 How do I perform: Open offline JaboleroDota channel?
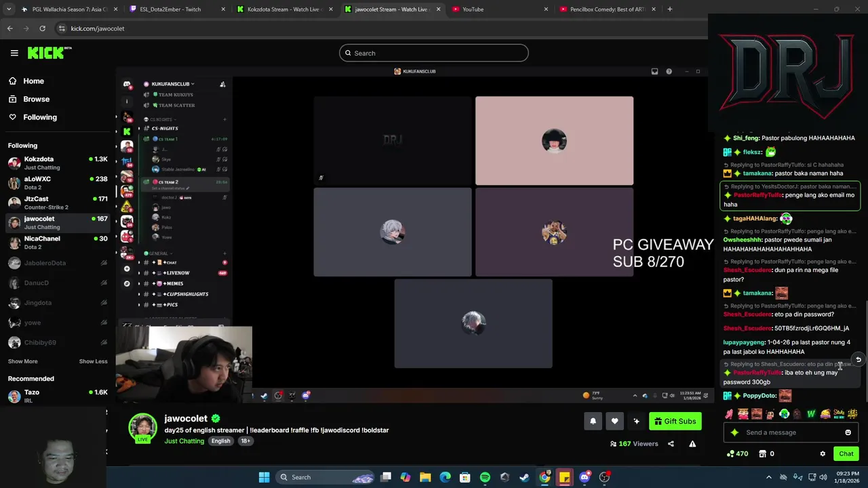[x=58, y=263]
